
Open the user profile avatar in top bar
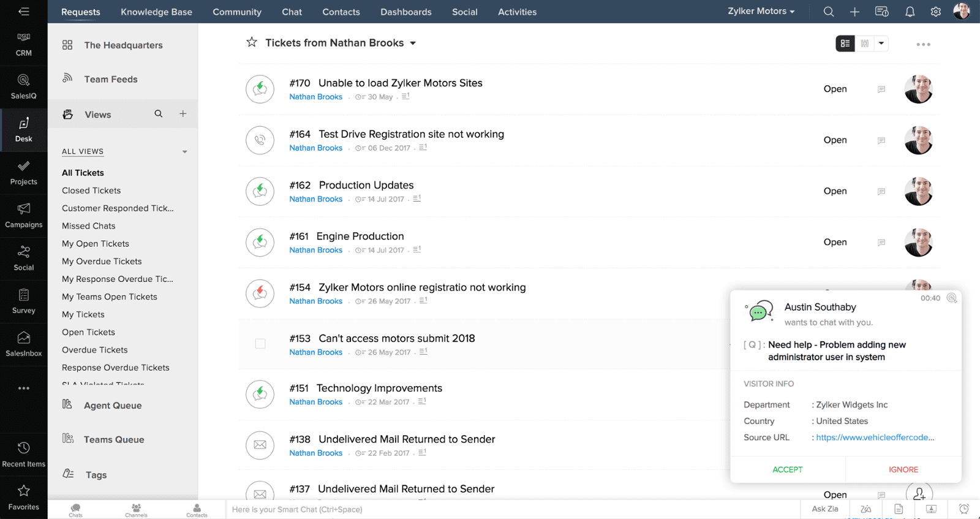(x=961, y=11)
